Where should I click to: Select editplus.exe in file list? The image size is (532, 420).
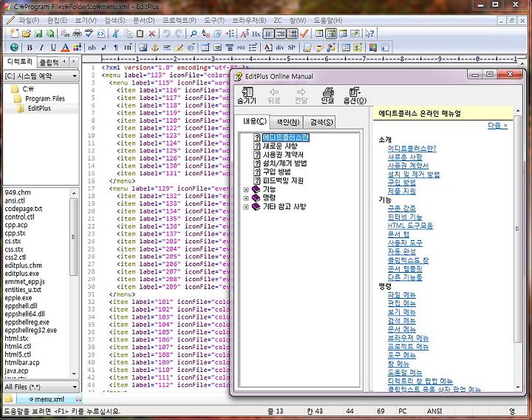coord(21,274)
